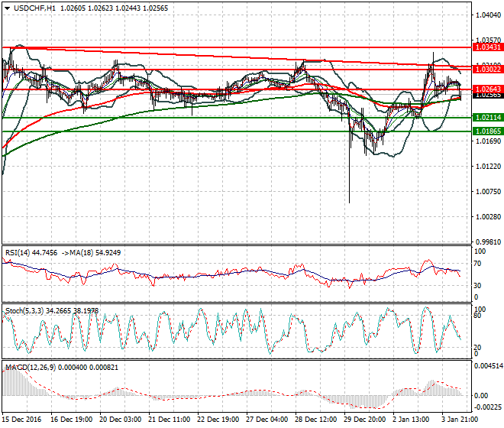Click the 0.99810 price axis value
504x428 pixels.
point(488,242)
